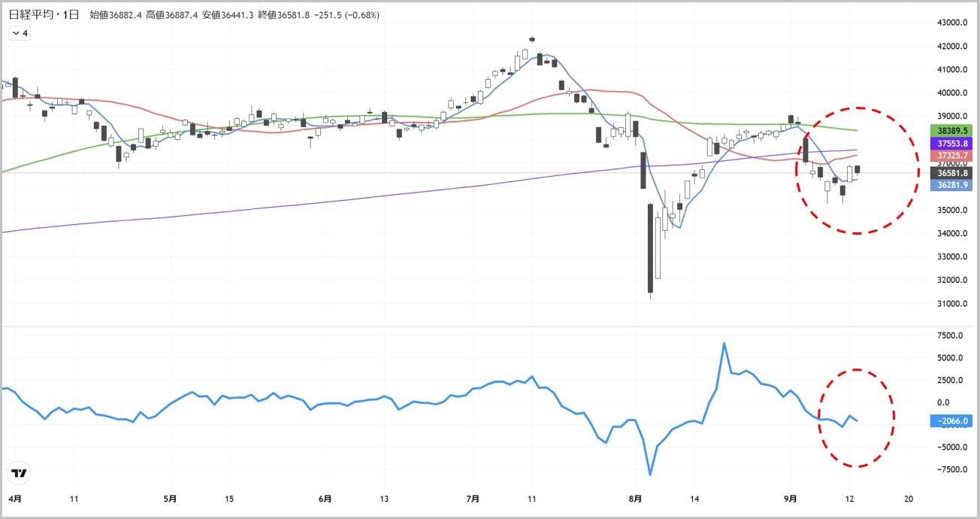Select the purple 37553.8 price label
Viewport: 980px width, 519px height.
[x=951, y=143]
